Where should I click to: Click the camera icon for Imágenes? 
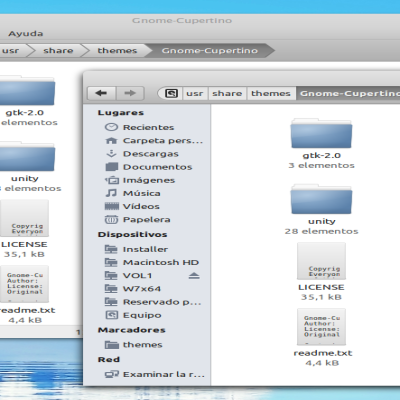coord(112,180)
